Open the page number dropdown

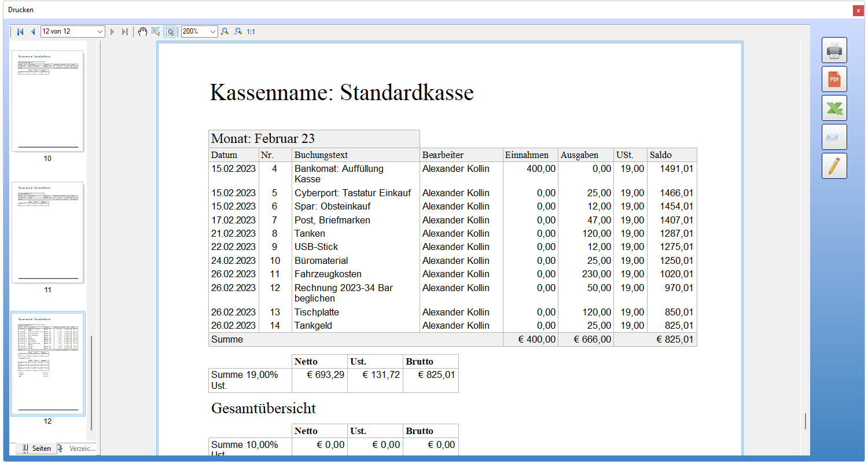(100, 32)
